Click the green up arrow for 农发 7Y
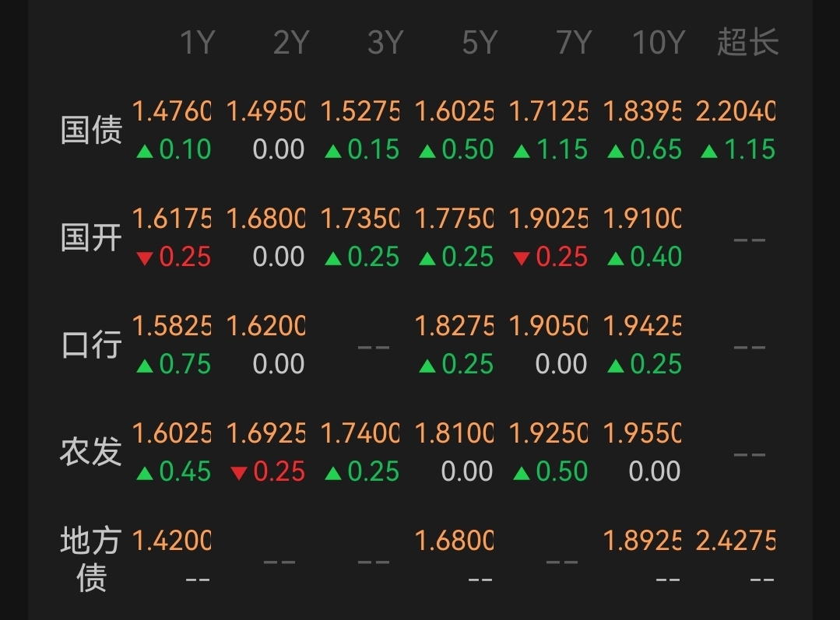The width and height of the screenshot is (840, 620). (521, 472)
